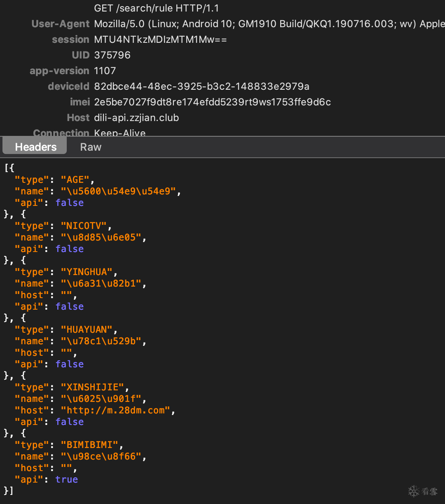The width and height of the screenshot is (445, 504).
Task: Click the api value true
Action: click(66, 480)
